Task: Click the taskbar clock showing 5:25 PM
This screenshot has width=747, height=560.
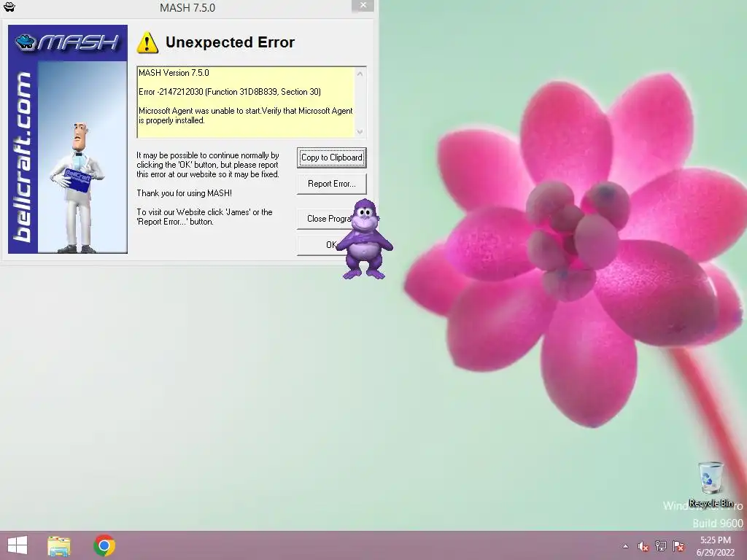Action: pos(715,546)
